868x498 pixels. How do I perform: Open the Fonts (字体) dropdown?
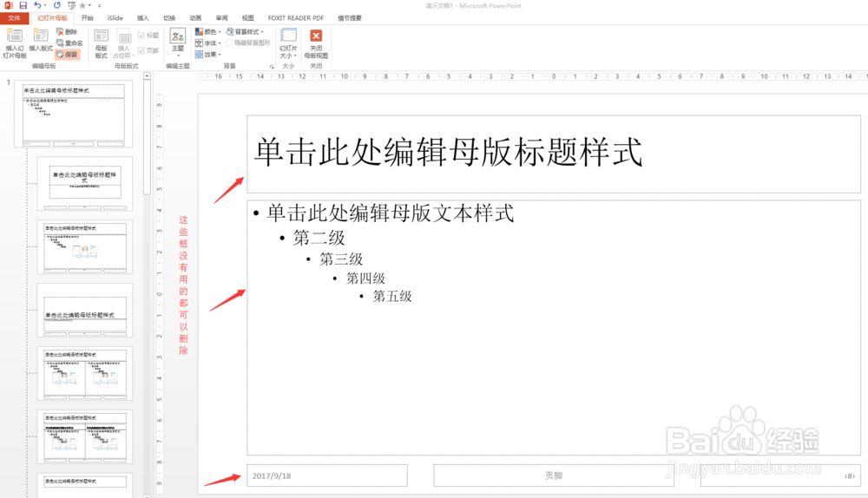coord(207,43)
